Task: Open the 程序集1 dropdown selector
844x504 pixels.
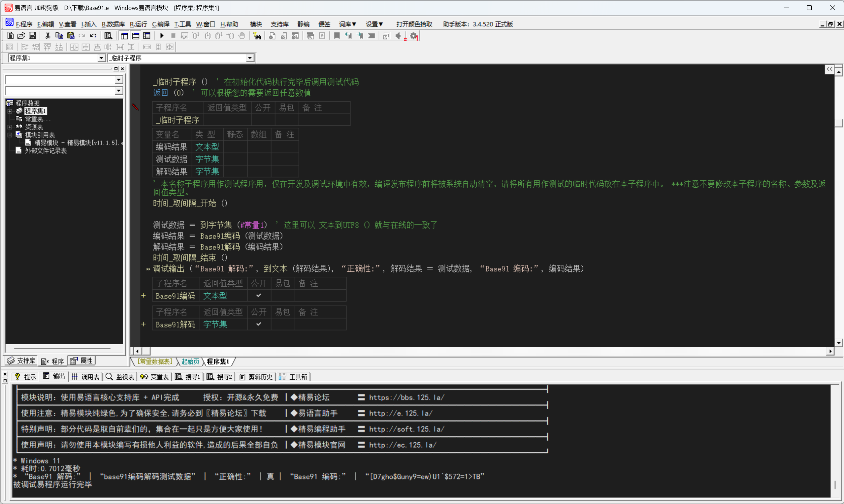Action: [x=101, y=58]
